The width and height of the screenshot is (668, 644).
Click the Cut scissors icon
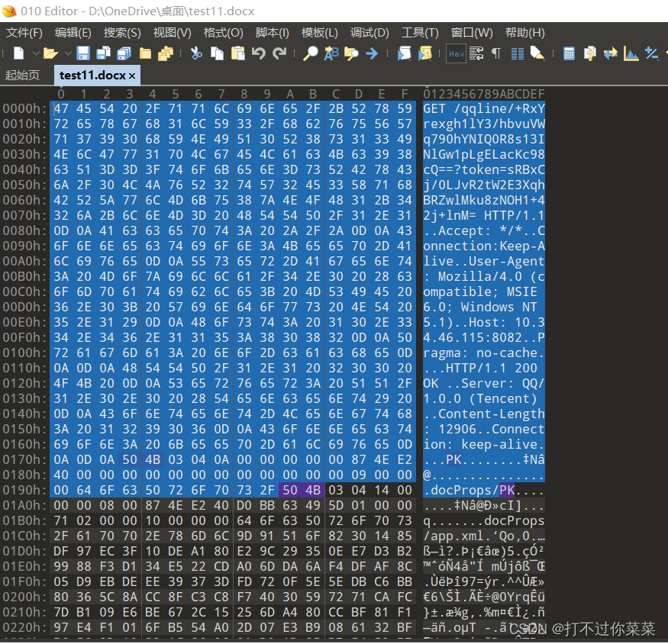pos(196,53)
